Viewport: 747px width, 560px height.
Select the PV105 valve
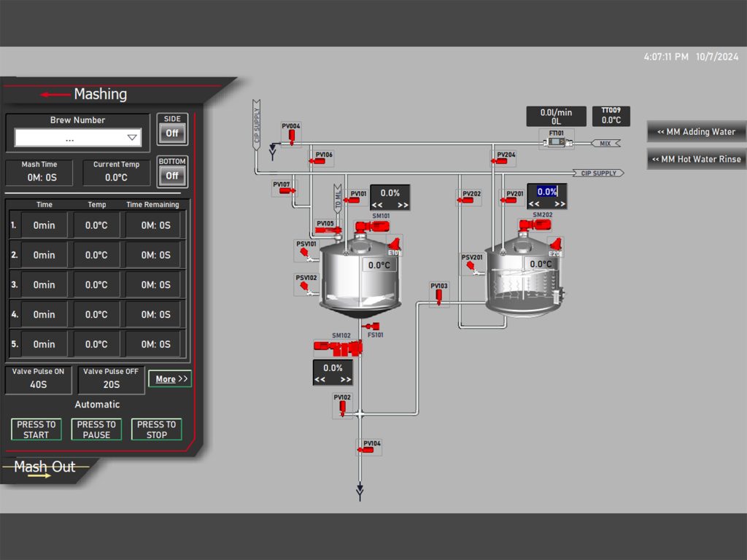[329, 230]
